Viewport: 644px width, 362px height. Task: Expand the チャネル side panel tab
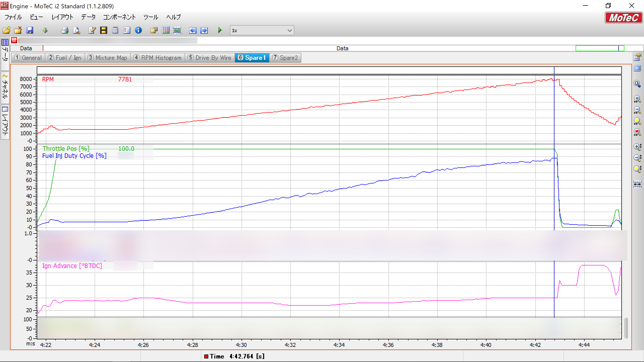click(5, 87)
